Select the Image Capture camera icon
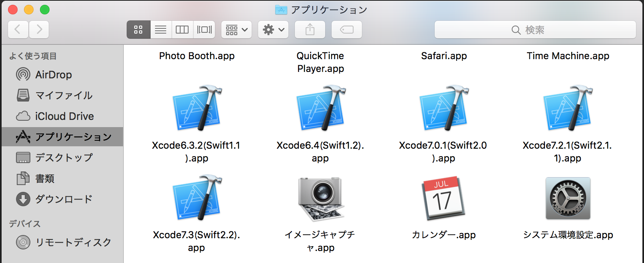 321,199
